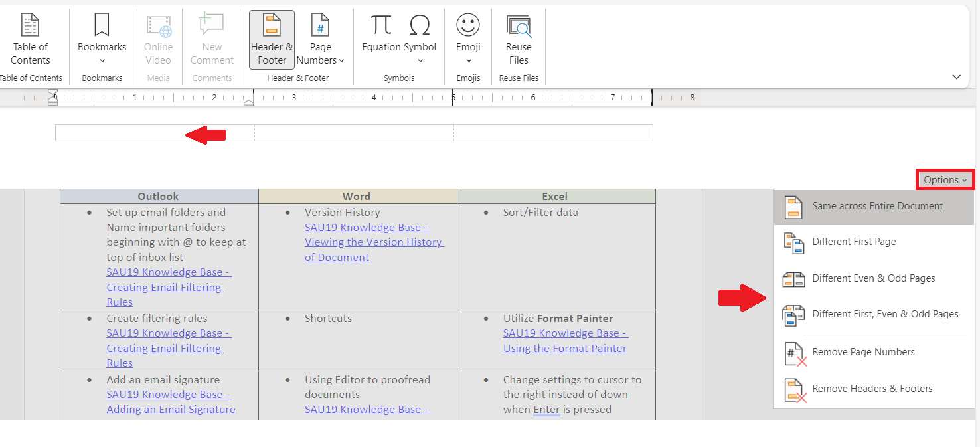Click Using Editor to proofread documents text

pos(367,387)
